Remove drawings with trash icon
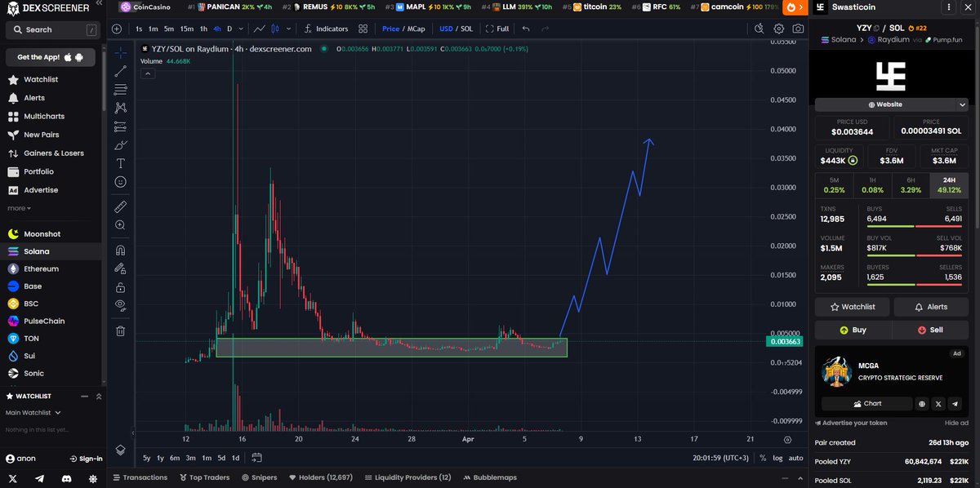Viewport: 980px width, 488px height. pos(121,331)
